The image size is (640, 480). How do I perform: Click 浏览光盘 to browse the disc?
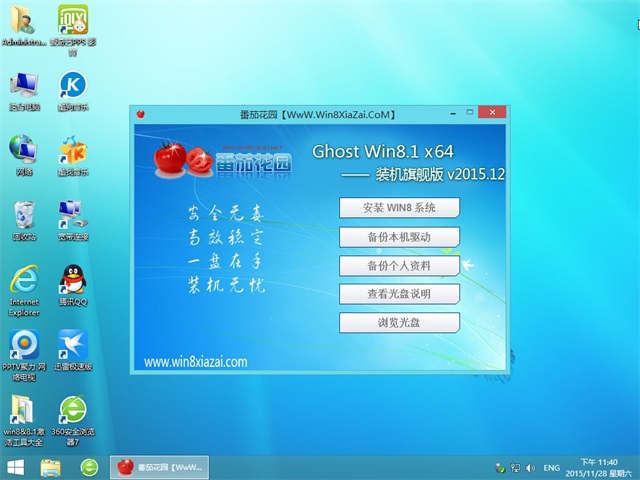[x=399, y=323]
